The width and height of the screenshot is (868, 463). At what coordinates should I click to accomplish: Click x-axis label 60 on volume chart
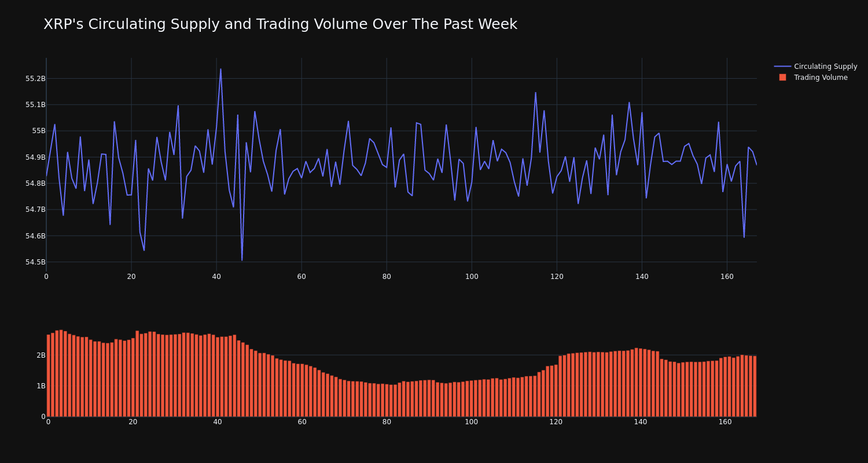pyautogui.click(x=302, y=422)
